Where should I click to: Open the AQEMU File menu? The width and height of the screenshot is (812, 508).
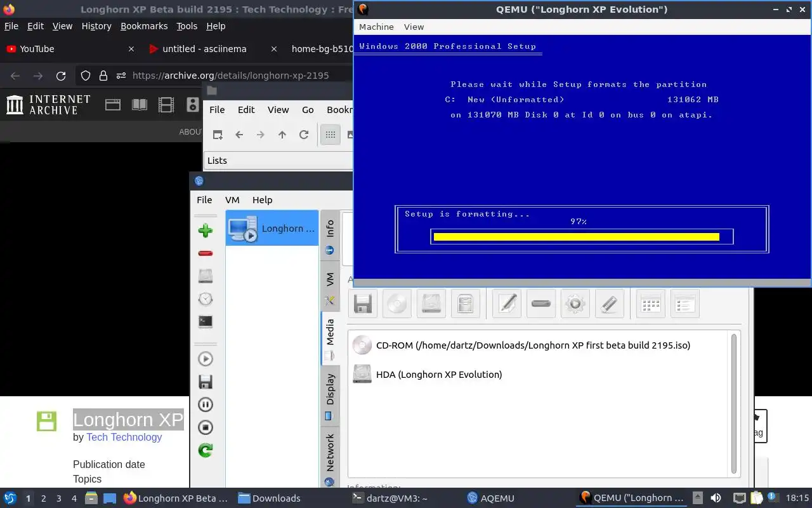click(x=204, y=199)
